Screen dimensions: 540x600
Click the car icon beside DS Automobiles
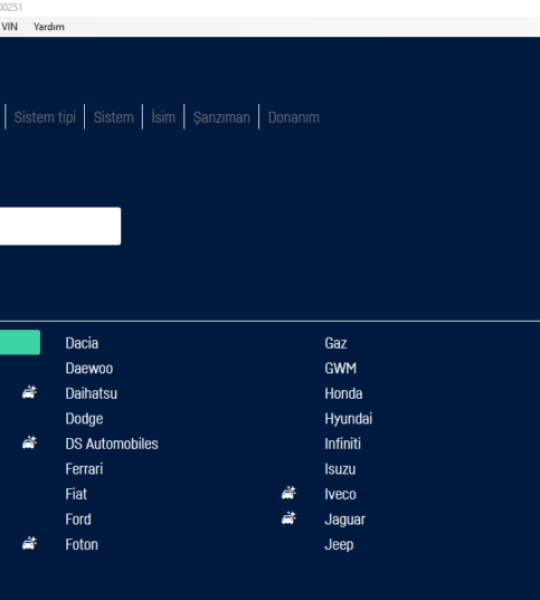[29, 443]
